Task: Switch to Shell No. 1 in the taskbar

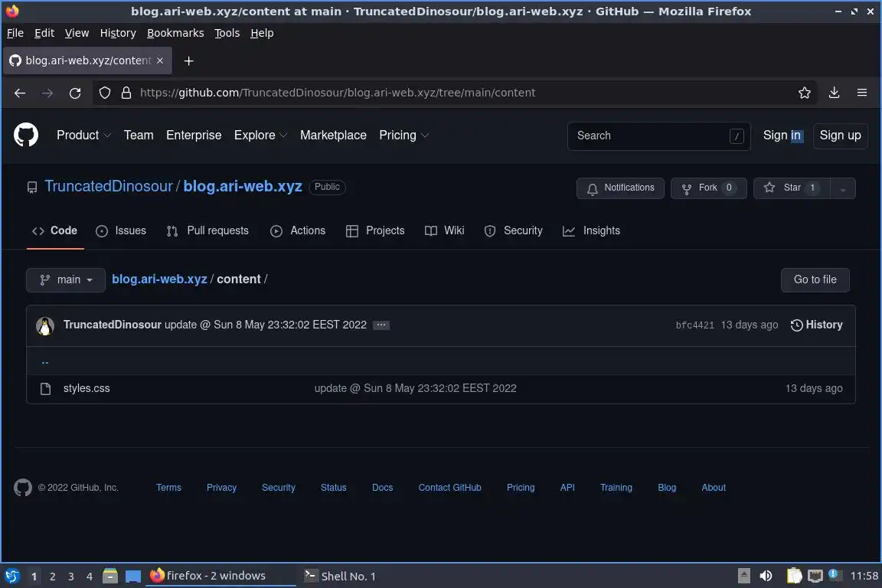Action: (x=340, y=577)
